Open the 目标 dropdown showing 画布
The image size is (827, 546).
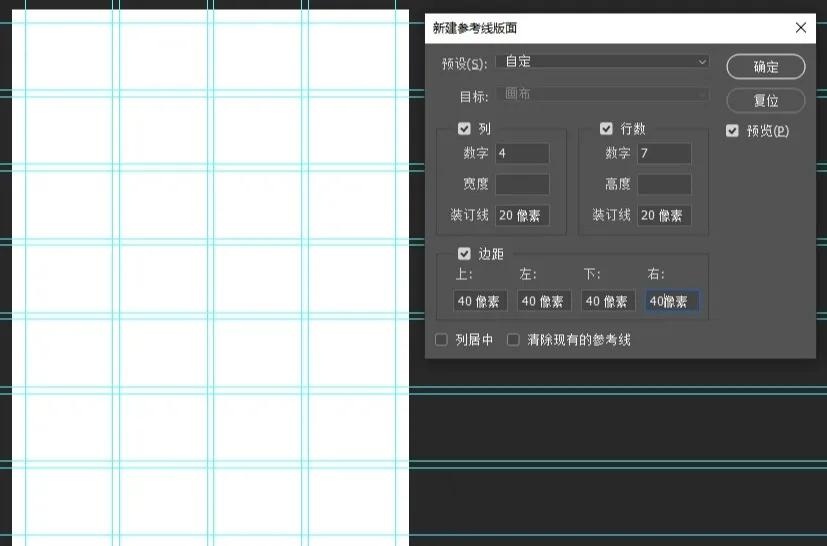(x=603, y=94)
